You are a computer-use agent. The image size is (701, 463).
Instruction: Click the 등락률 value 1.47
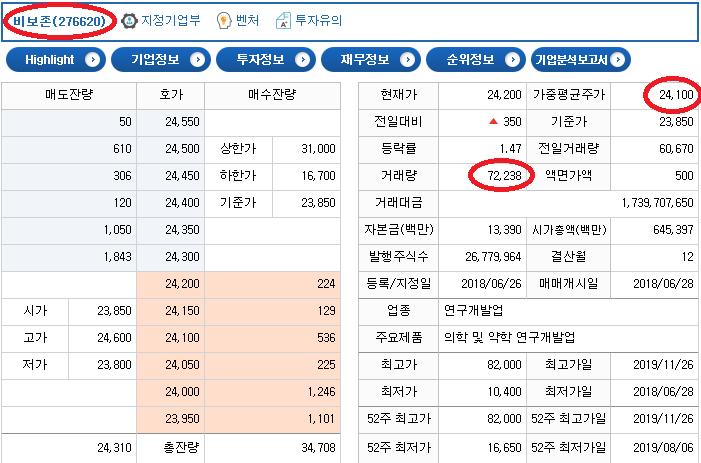(x=511, y=149)
